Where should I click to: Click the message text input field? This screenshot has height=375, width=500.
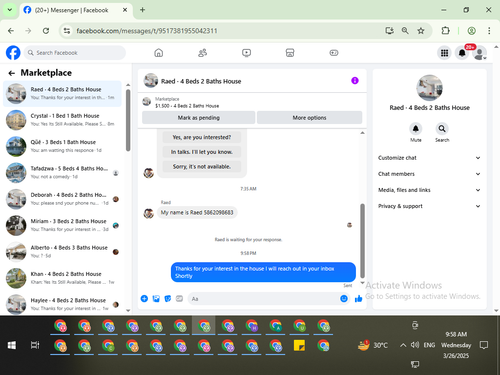(x=263, y=299)
